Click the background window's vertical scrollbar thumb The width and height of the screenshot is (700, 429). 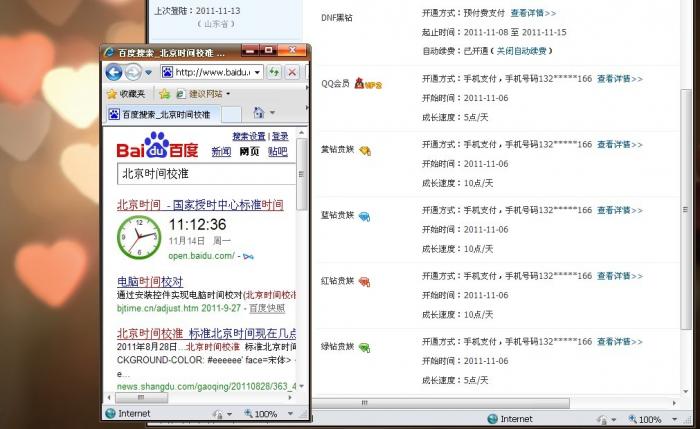685,209
